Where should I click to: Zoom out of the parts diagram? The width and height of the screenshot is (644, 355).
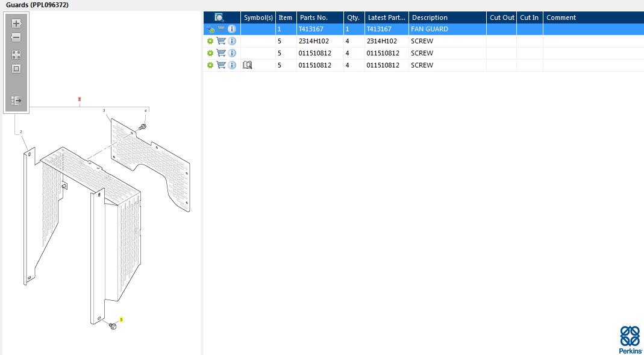pyautogui.click(x=16, y=37)
